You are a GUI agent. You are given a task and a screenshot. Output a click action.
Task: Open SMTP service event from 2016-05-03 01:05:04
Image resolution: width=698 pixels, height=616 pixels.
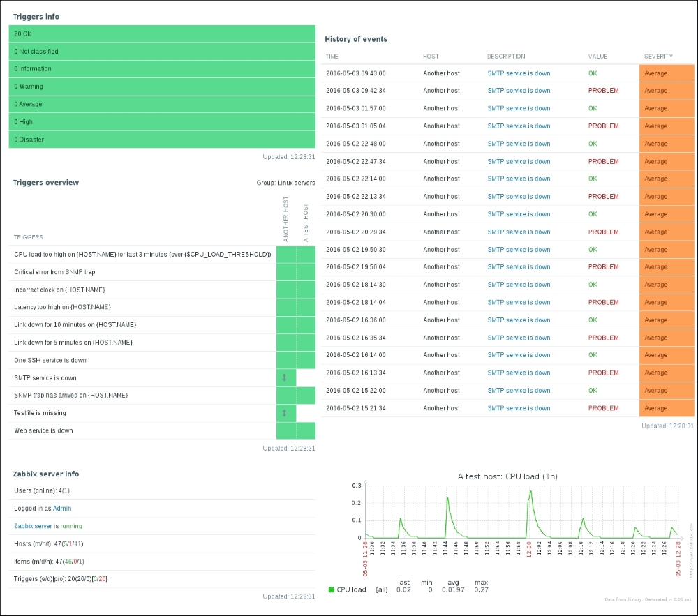[x=519, y=126]
